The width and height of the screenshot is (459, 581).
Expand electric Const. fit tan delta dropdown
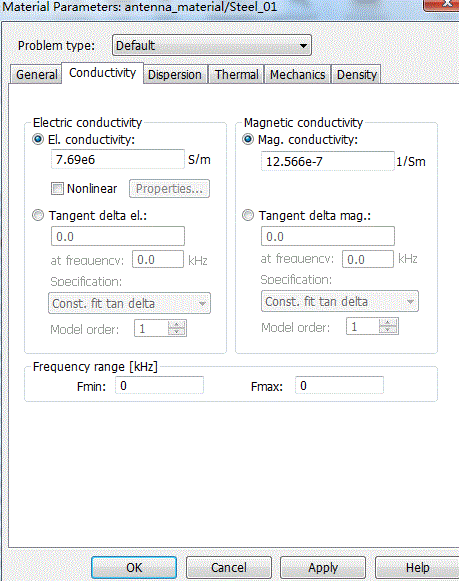tap(129, 303)
